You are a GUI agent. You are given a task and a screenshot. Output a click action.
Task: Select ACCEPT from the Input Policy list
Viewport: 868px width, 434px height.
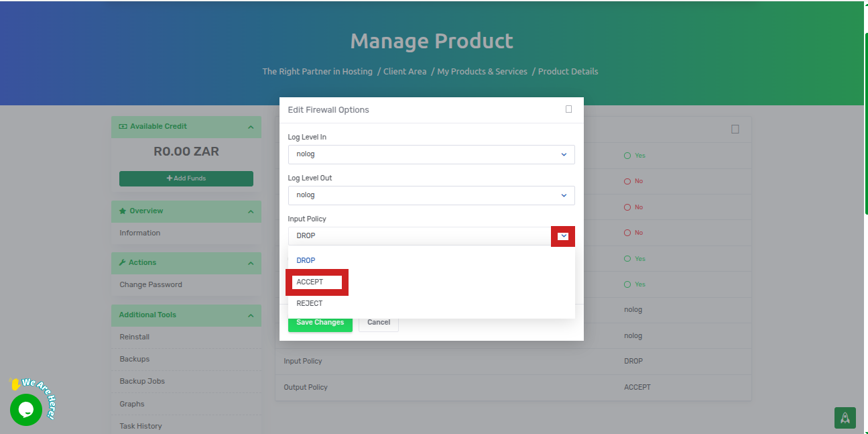click(x=310, y=282)
